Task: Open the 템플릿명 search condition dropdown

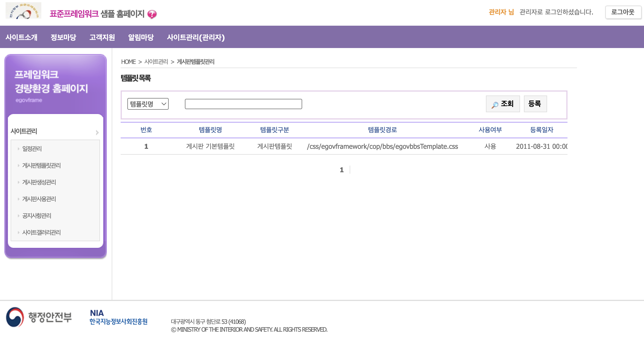Action: coord(148,104)
